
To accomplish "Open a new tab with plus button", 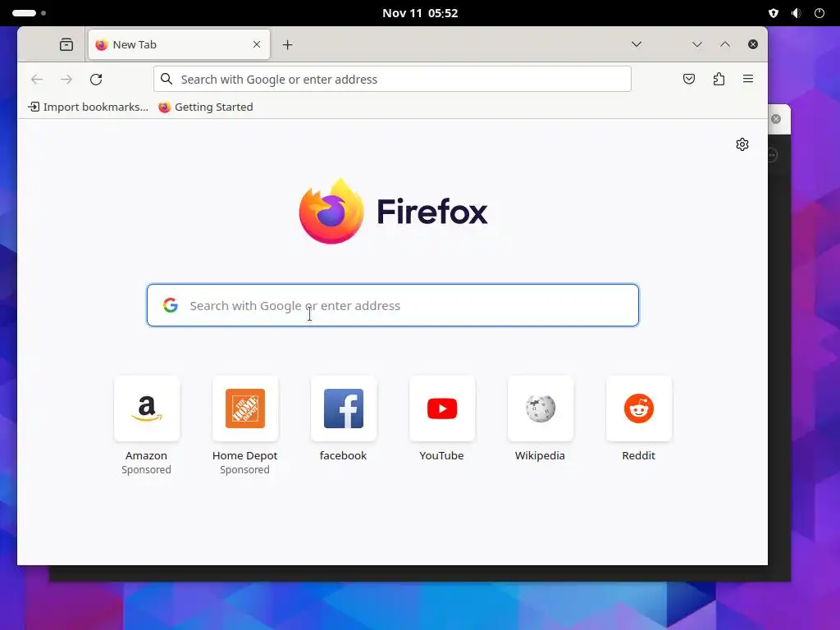I will [288, 45].
